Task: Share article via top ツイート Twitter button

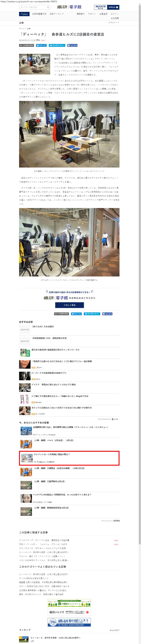Action: click(41, 46)
